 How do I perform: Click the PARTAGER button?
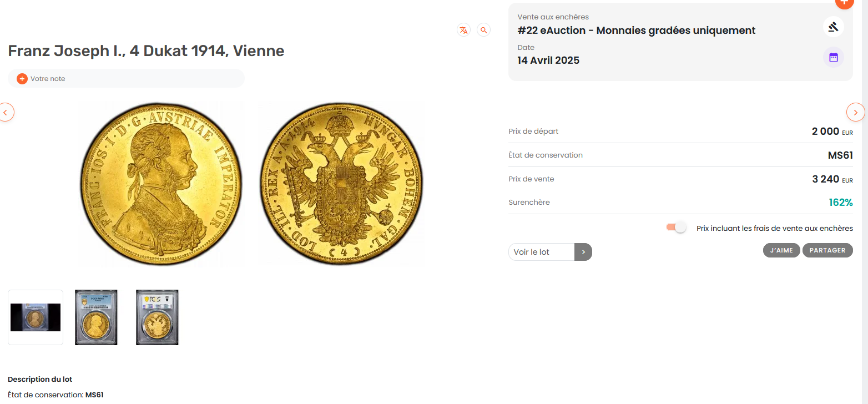[827, 250]
